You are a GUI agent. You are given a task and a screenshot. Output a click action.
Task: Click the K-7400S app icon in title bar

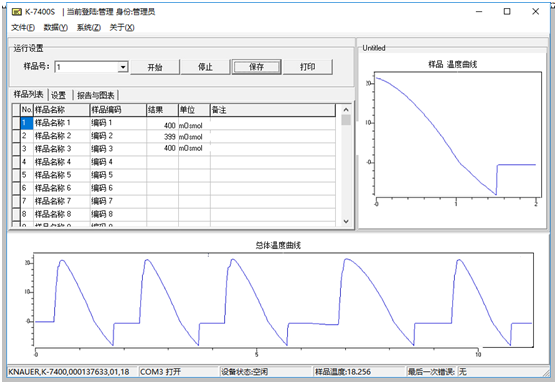point(16,12)
